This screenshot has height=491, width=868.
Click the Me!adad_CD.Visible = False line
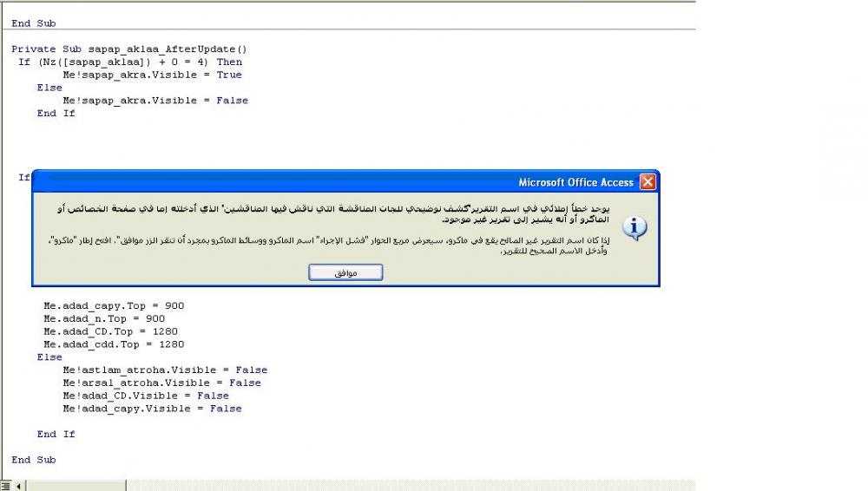click(146, 396)
